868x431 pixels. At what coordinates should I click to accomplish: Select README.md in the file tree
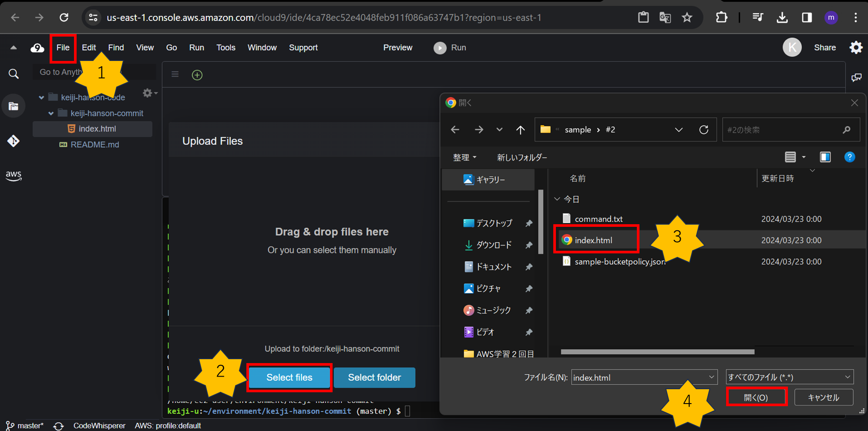click(x=94, y=145)
